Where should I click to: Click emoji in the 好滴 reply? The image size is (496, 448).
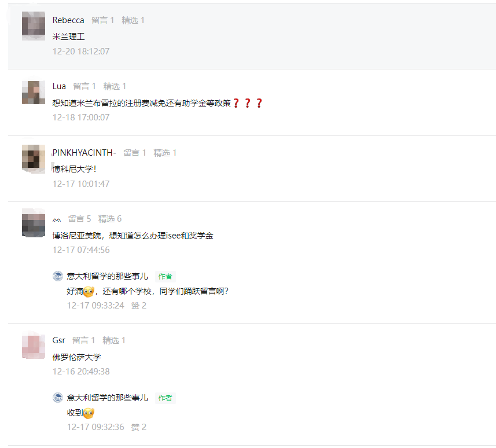pos(89,291)
